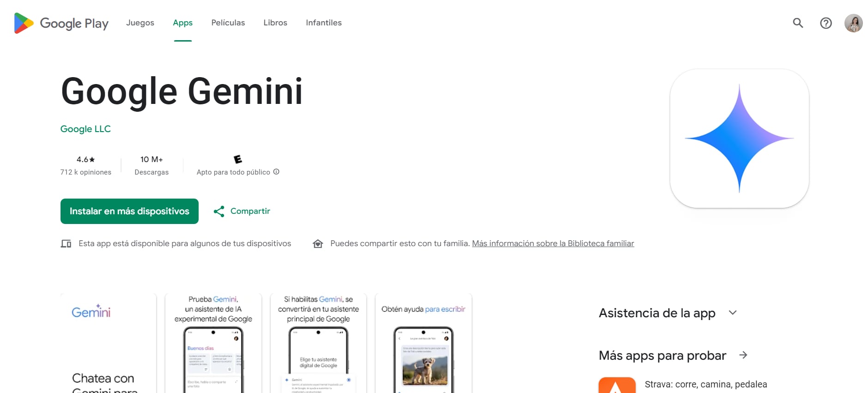This screenshot has height=393, width=868.
Task: Switch to the Infantiles tab
Action: (x=323, y=23)
